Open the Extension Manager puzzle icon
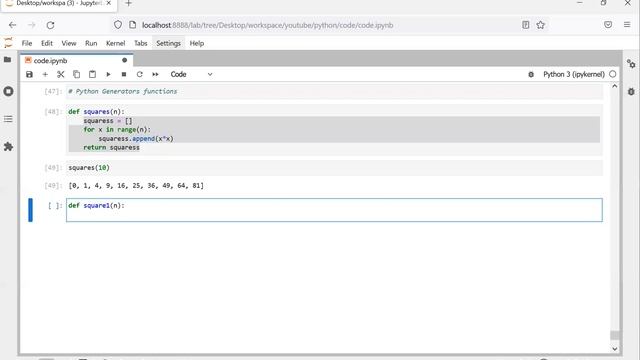640x360 pixels. pos(8,147)
